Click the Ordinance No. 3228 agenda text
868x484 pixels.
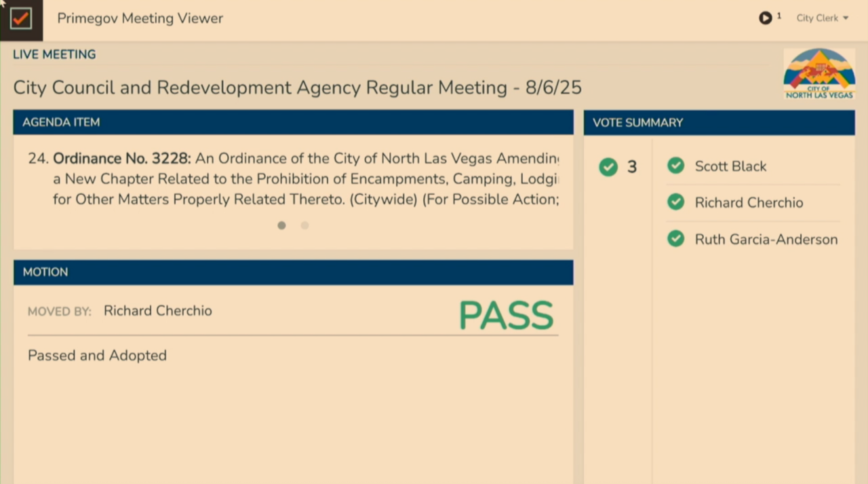[121, 158]
